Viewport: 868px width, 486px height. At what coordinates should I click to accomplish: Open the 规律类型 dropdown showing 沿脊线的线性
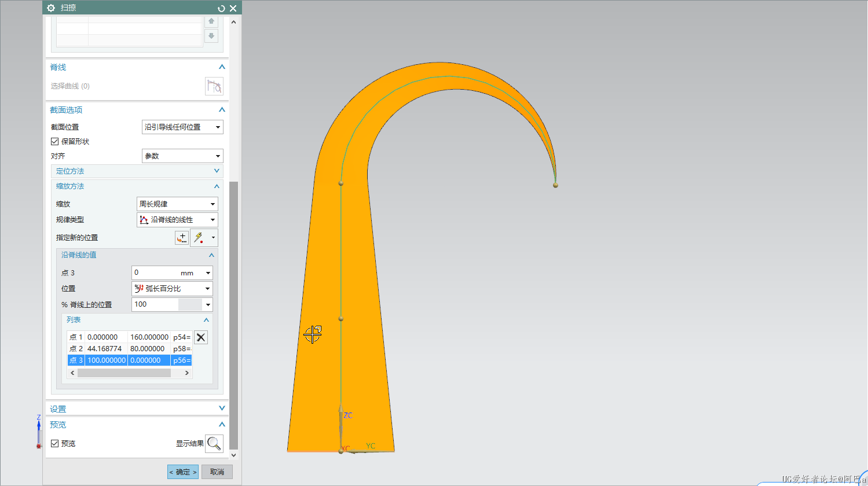(x=177, y=220)
